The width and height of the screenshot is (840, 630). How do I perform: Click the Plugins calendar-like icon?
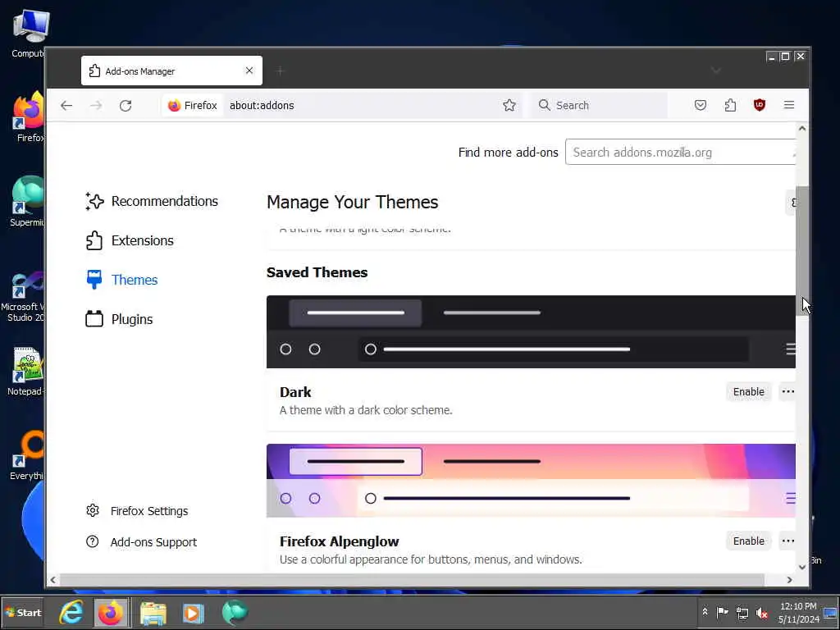tap(94, 319)
